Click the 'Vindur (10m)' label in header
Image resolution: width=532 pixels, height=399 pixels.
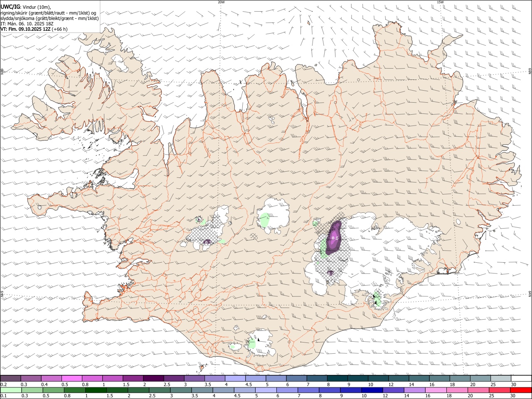(37, 7)
